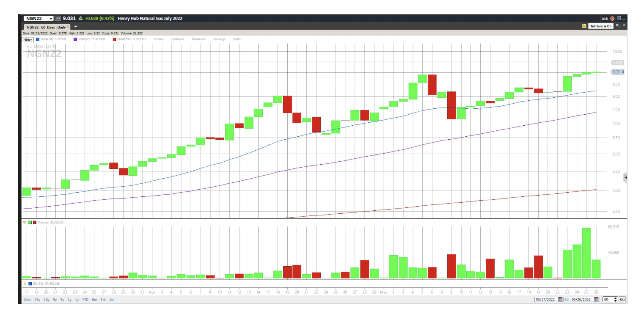This screenshot has width=644, height=320.
Task: Toggle Tab Sync is On button
Action: click(601, 26)
